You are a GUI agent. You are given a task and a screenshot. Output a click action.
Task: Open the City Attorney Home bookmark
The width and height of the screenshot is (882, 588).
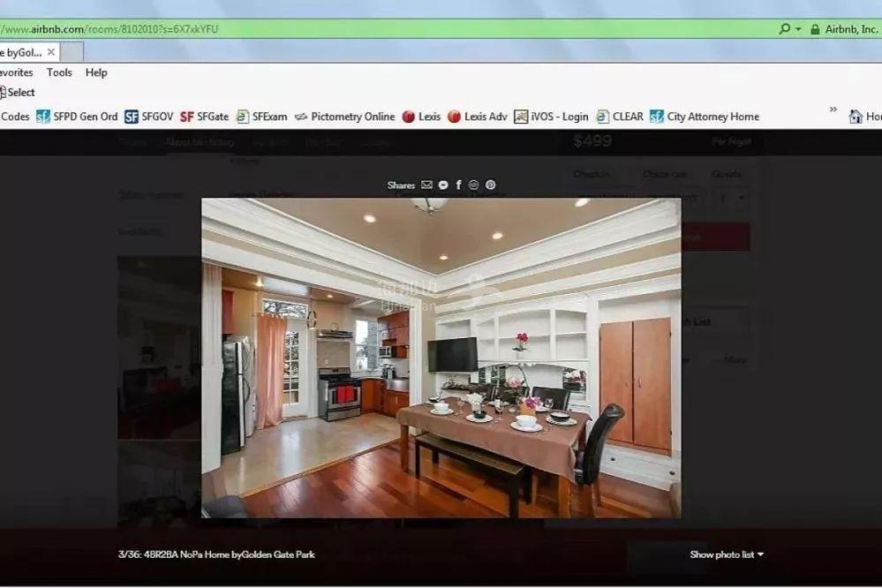pos(705,117)
